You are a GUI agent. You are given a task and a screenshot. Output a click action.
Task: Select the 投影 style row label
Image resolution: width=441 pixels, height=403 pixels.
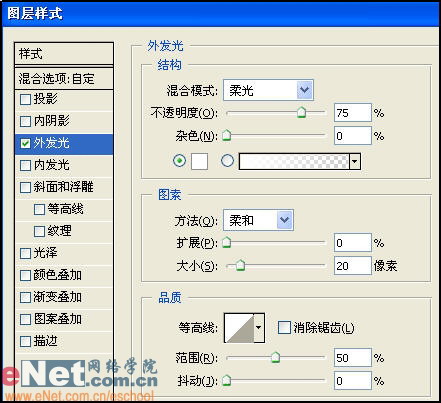[x=46, y=99]
